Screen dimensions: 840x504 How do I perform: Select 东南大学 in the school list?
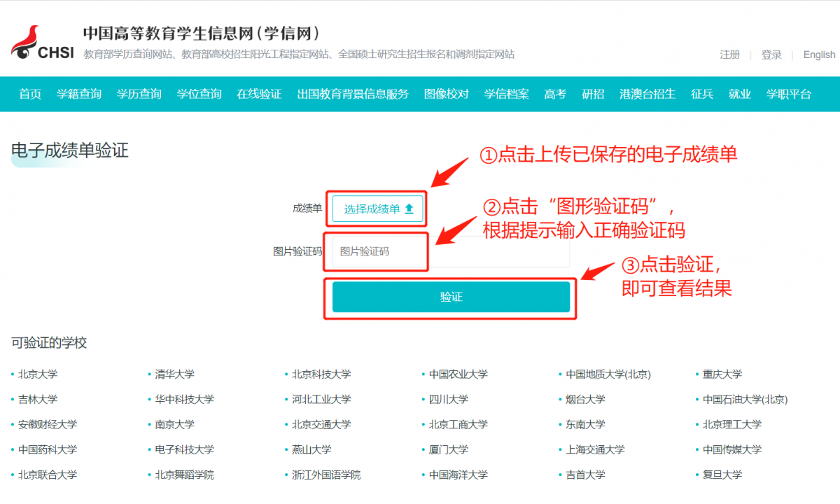click(585, 425)
